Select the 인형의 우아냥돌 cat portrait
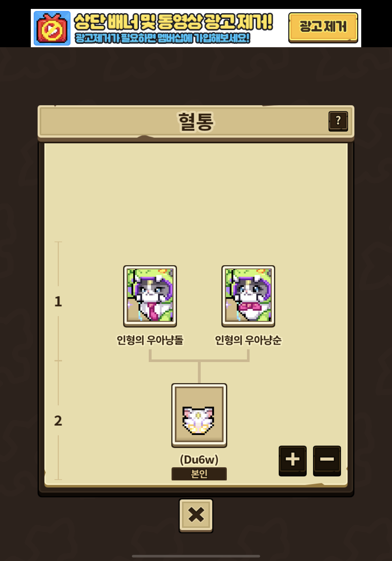The height and width of the screenshot is (561, 392). (150, 296)
